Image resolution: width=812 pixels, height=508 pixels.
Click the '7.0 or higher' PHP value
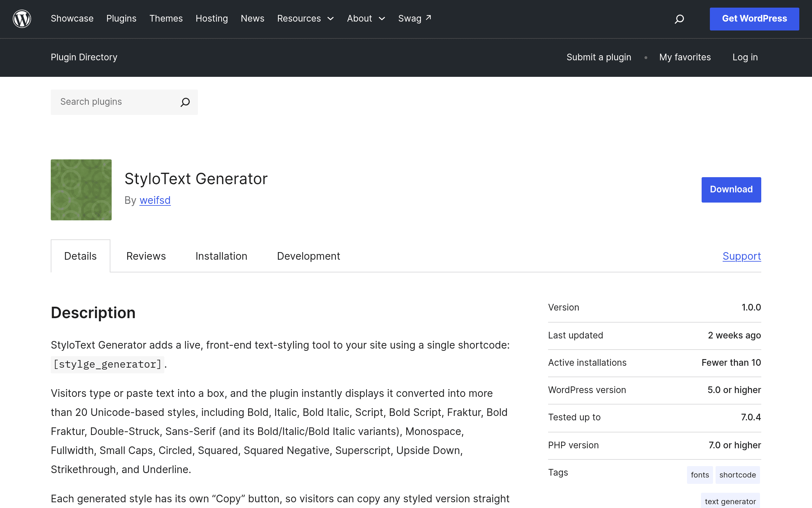tap(735, 445)
